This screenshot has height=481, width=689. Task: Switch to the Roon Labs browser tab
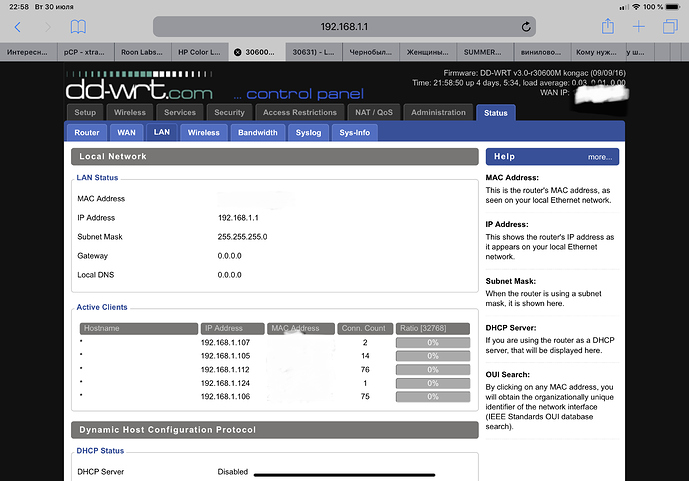(x=140, y=51)
